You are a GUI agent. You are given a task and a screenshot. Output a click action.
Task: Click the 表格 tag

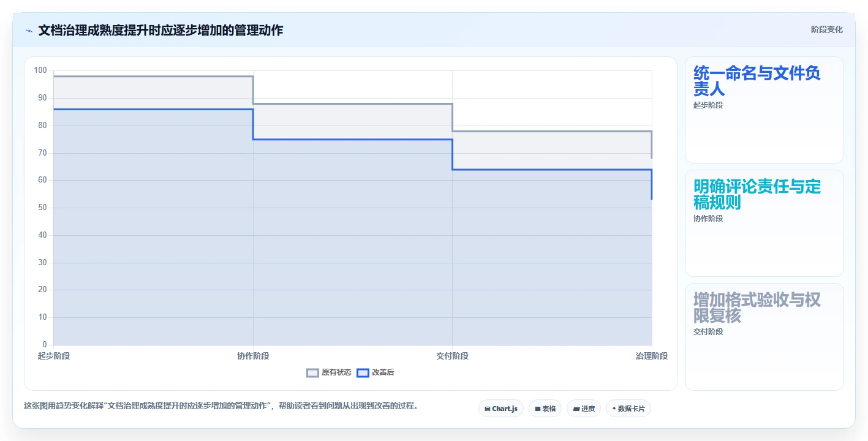point(545,409)
